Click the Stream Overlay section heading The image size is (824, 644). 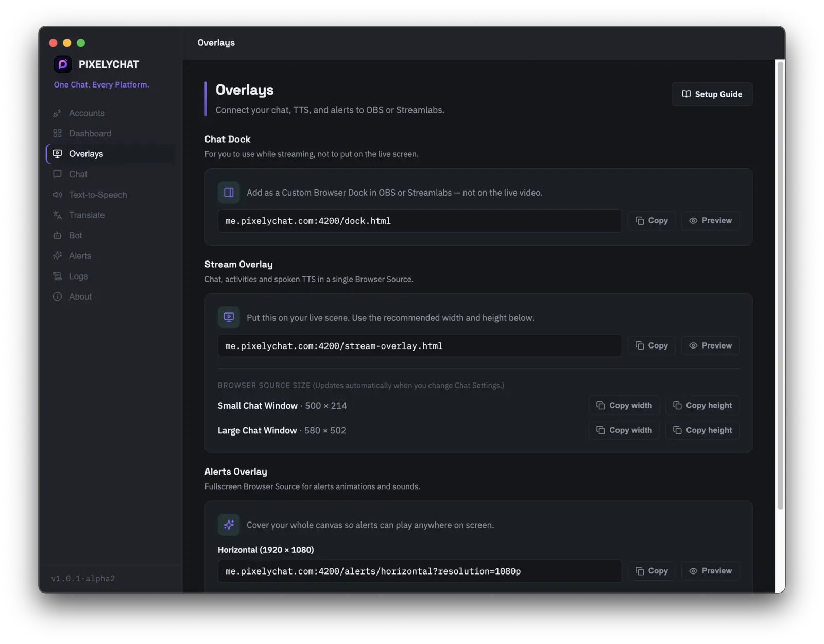click(x=238, y=265)
